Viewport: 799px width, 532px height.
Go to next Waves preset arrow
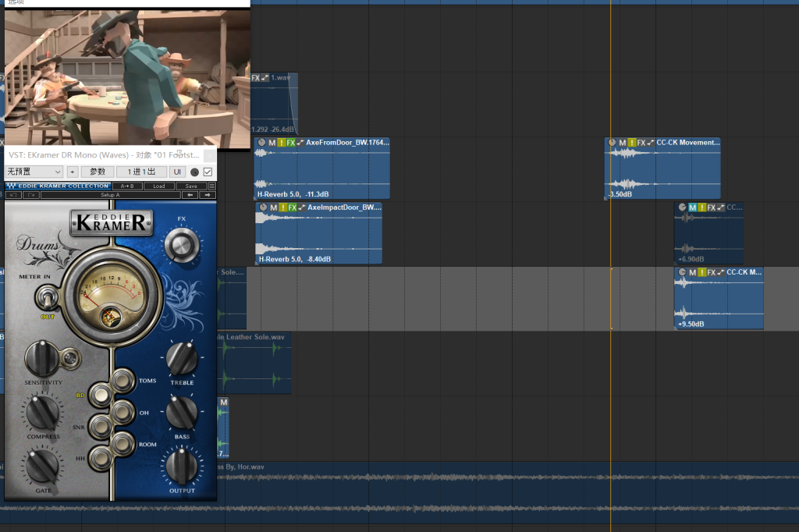tap(208, 195)
